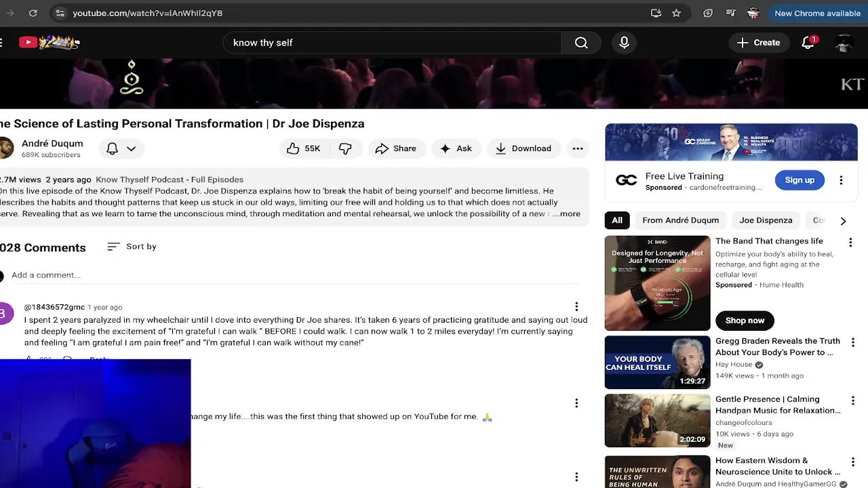Click the video title text
Viewport: 868px width, 488px height.
pyautogui.click(x=182, y=123)
